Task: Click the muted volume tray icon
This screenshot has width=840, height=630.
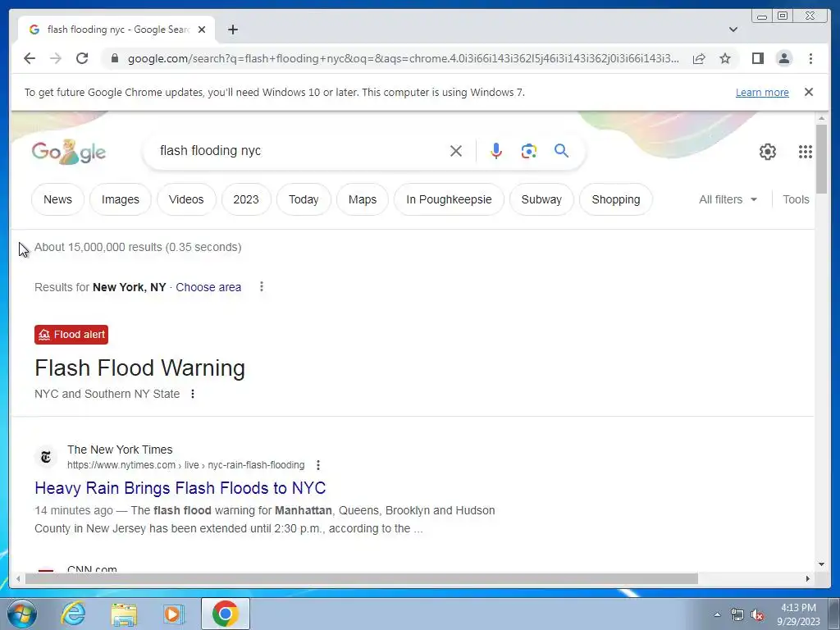Action: pyautogui.click(x=757, y=614)
